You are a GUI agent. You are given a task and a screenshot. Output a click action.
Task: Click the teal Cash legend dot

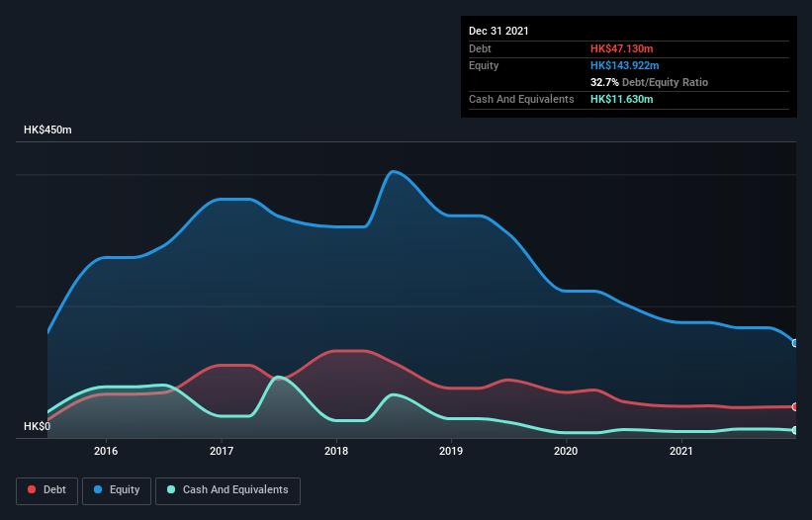point(171,489)
